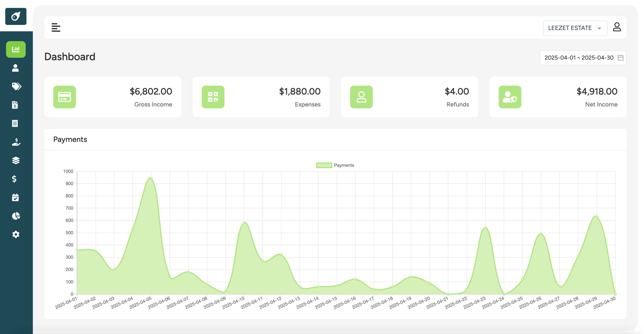Click the user shield icon on the Net Income card
Image resolution: width=644 pixels, height=334 pixels.
(x=510, y=97)
